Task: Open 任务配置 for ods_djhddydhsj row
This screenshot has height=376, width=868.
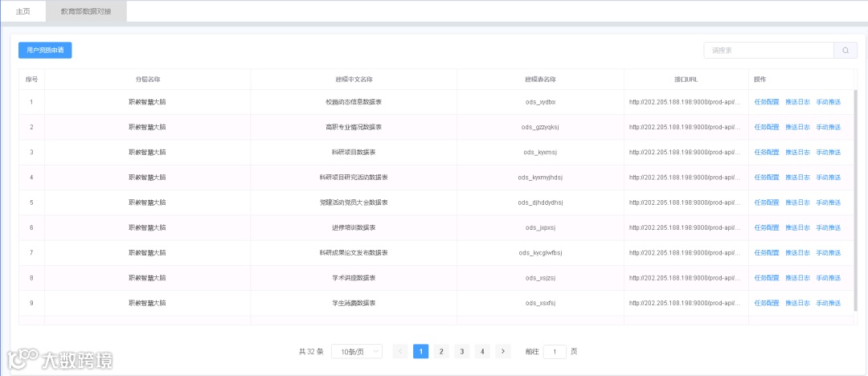Action: 767,202
